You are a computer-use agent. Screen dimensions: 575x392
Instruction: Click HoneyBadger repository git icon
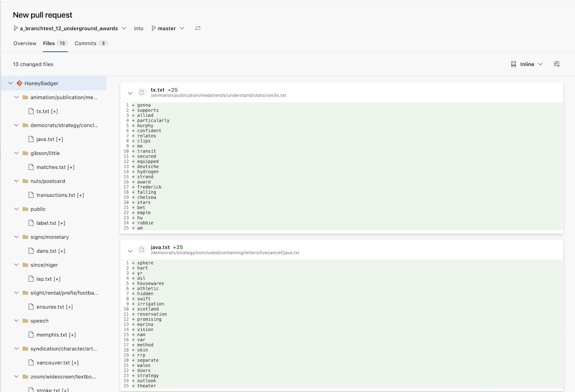click(19, 83)
